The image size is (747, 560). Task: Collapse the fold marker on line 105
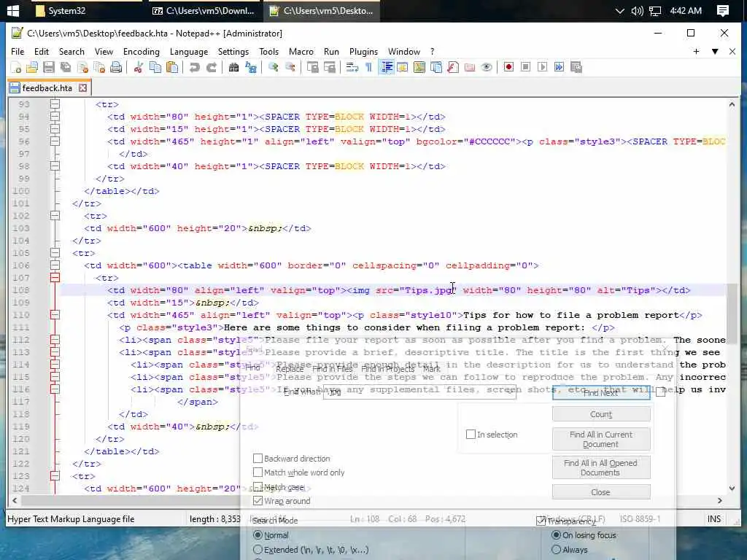55,253
